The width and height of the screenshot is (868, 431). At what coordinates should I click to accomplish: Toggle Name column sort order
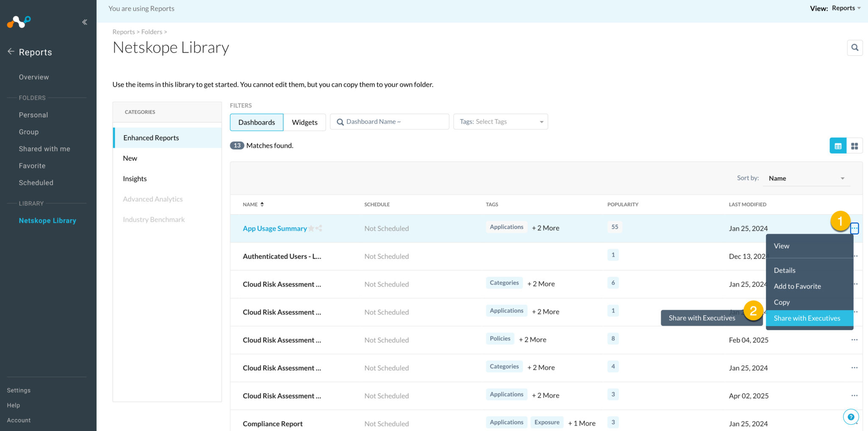click(262, 204)
